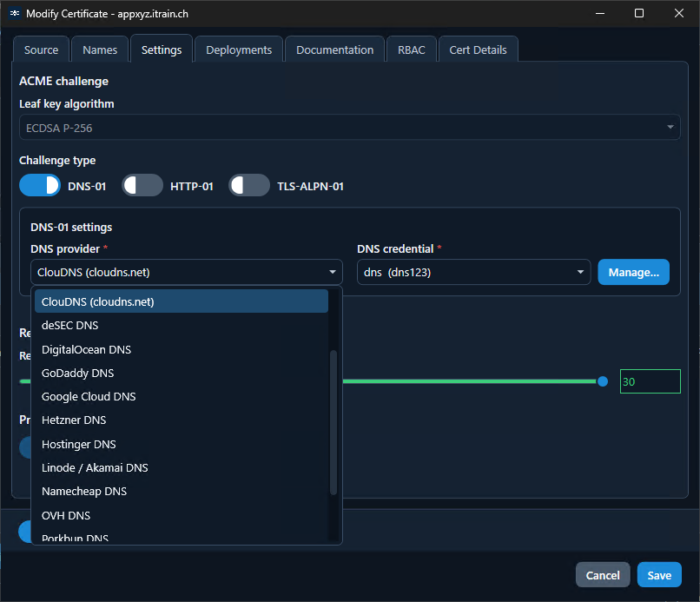Pick Hostinger DNS provider
The height and width of the screenshot is (602, 700).
tap(182, 445)
